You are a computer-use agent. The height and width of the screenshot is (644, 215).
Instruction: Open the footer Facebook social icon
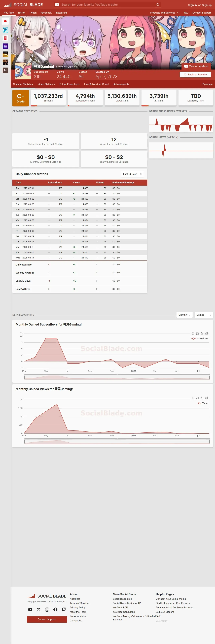[55, 610]
